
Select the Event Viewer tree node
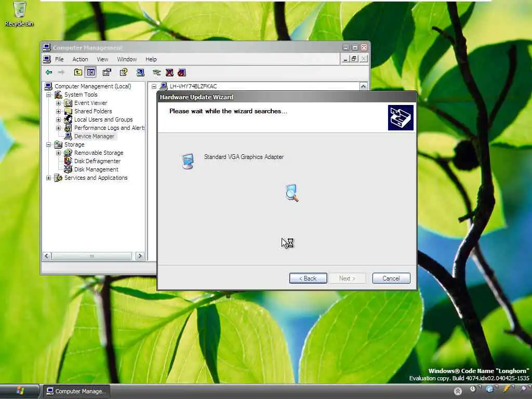[90, 103]
